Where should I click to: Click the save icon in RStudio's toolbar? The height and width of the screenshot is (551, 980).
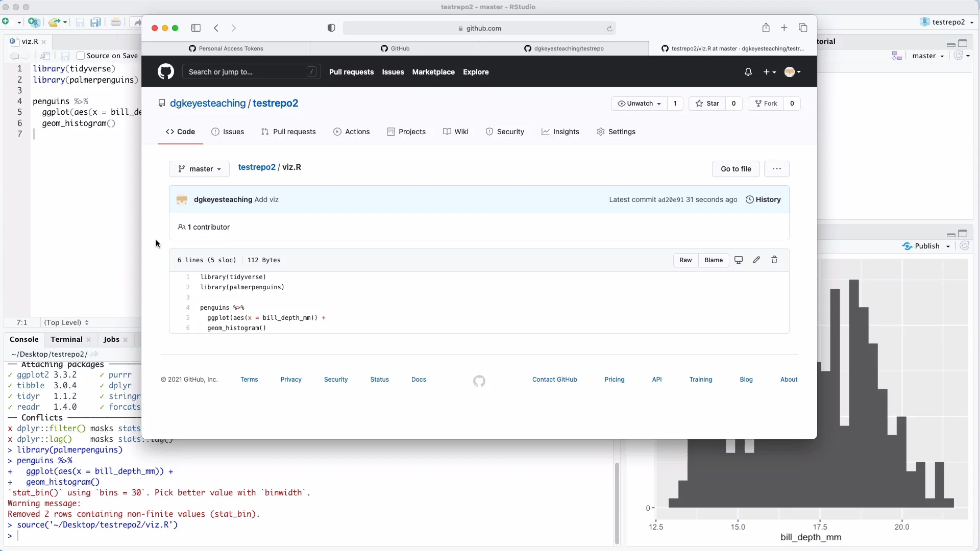tap(80, 22)
